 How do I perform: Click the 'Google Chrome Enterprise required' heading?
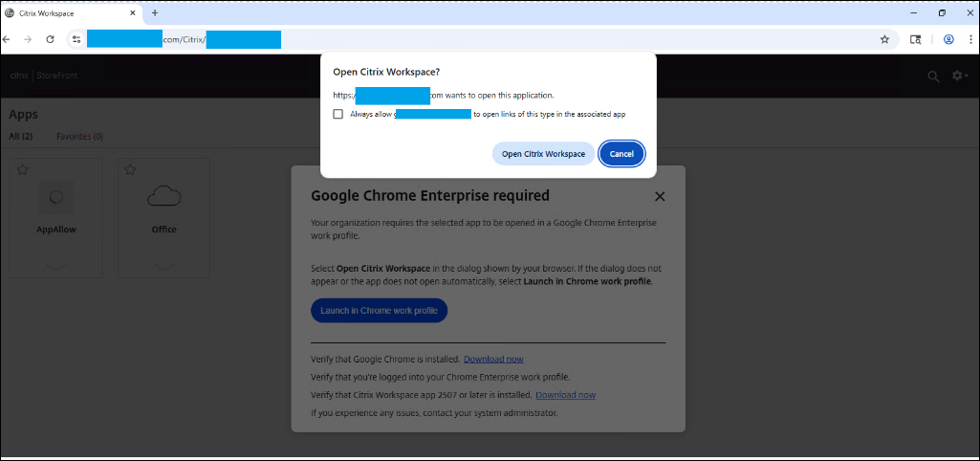[430, 196]
